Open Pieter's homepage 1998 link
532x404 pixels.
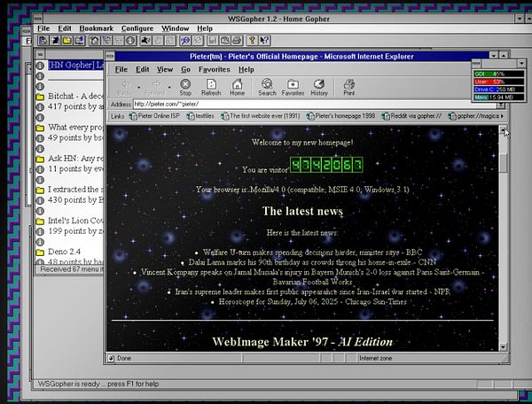click(x=341, y=116)
